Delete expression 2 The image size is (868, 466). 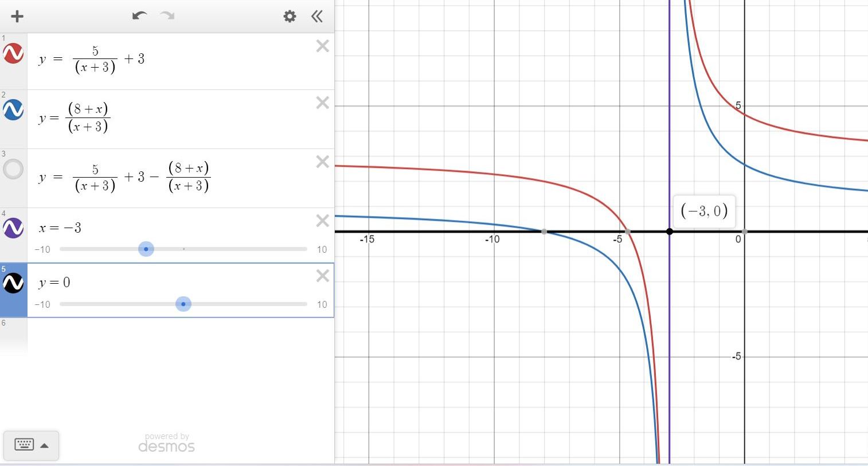click(323, 103)
